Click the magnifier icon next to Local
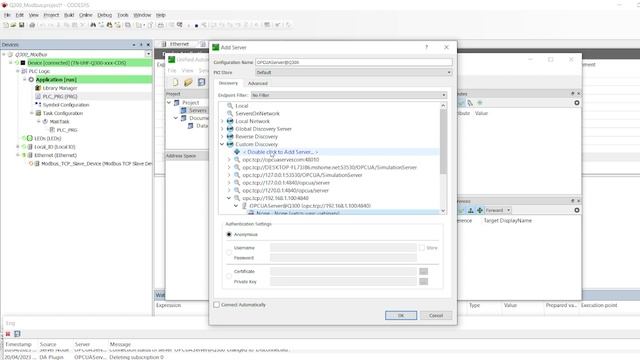 coord(230,106)
